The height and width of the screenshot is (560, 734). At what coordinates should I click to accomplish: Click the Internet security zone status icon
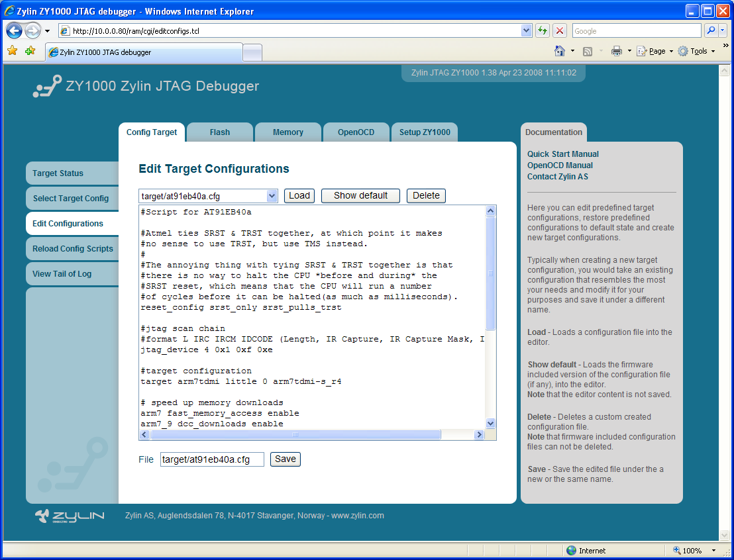571,551
